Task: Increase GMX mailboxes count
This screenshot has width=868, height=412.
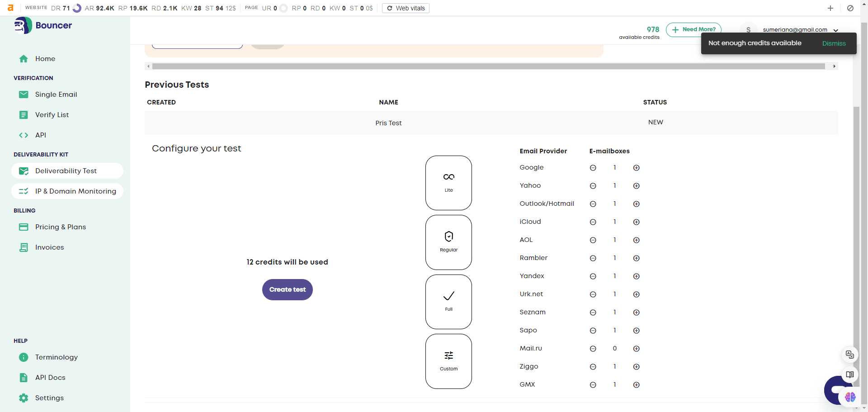Action: coord(637,385)
